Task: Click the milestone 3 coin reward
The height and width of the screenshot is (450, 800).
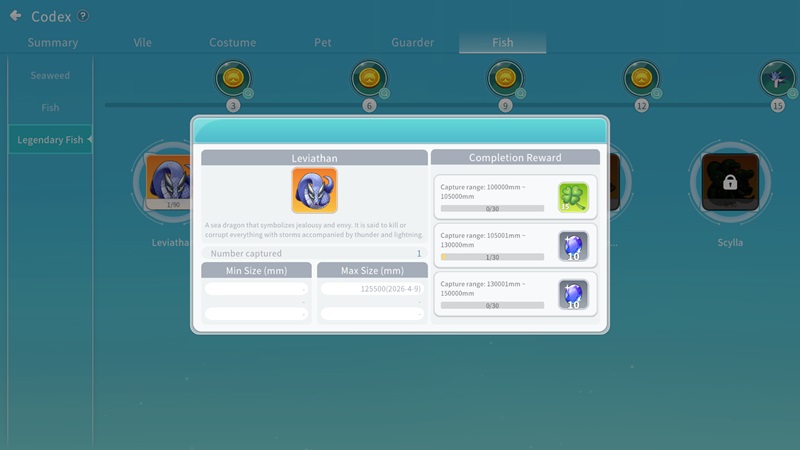Action: coord(233,78)
